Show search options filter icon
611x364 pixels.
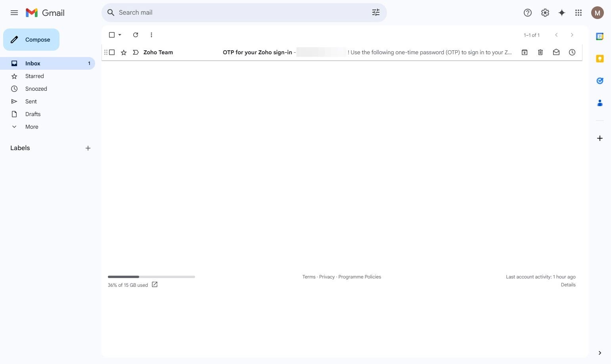click(x=376, y=13)
